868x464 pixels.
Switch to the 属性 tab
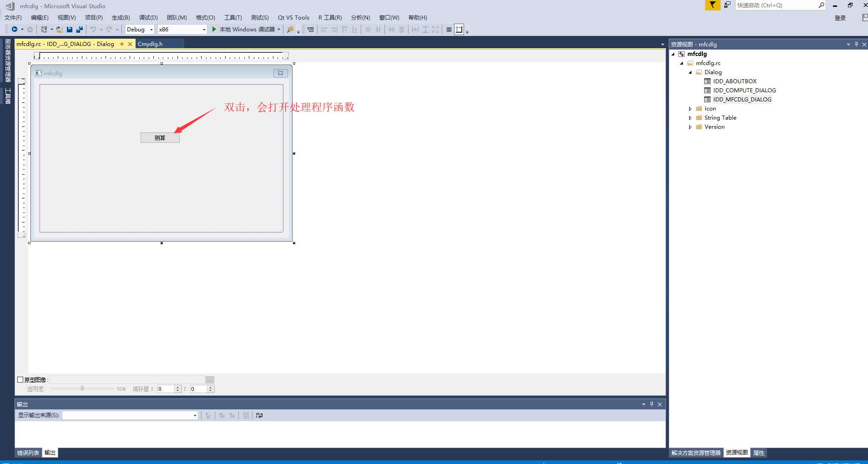[759, 453]
